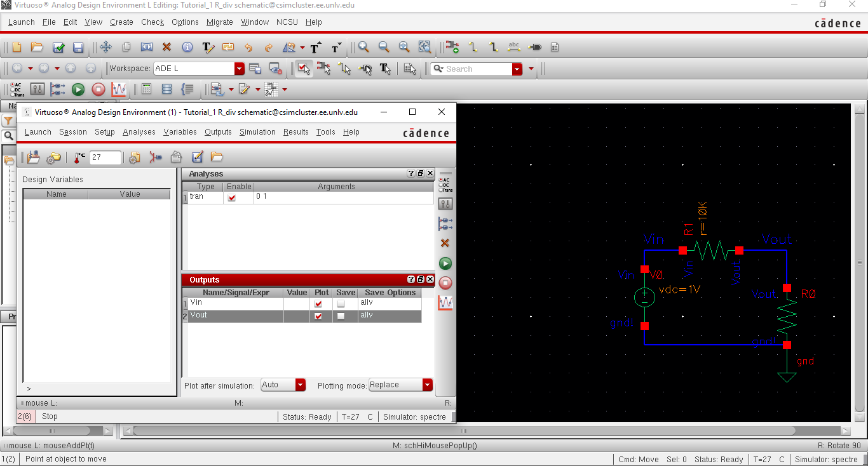The image size is (868, 466).
Task: Click the temperature input field showing 27
Action: (105, 157)
